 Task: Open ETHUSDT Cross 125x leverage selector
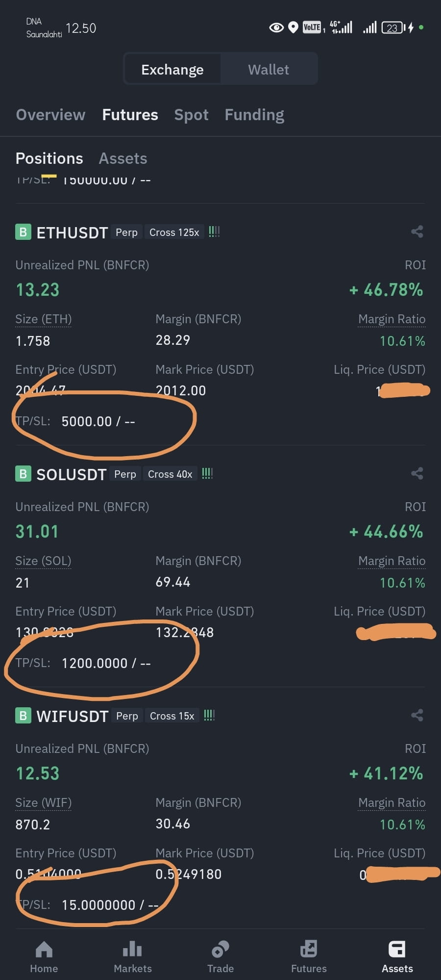pos(174,232)
